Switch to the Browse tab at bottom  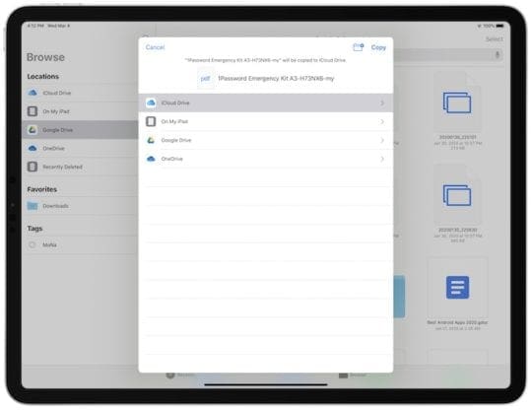(353, 376)
